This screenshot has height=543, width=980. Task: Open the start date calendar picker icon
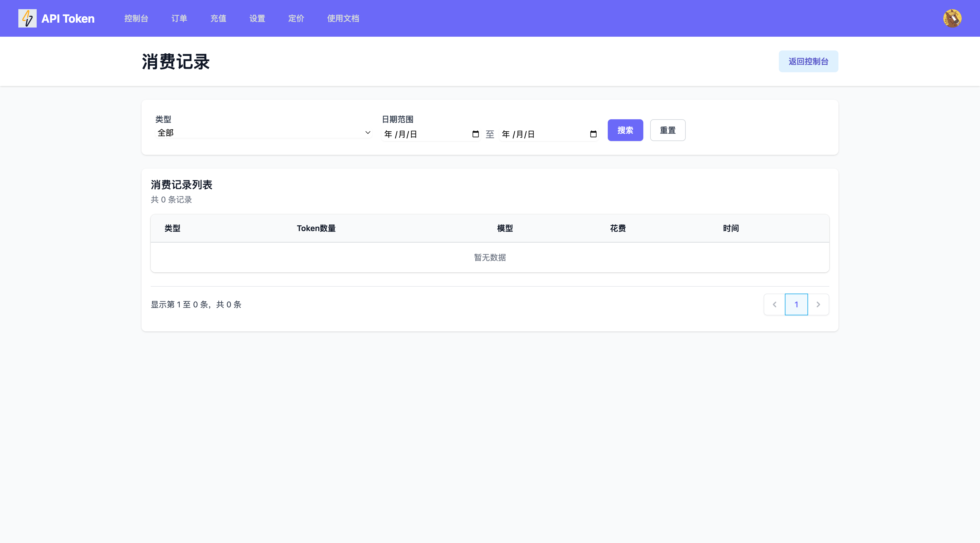[475, 134]
